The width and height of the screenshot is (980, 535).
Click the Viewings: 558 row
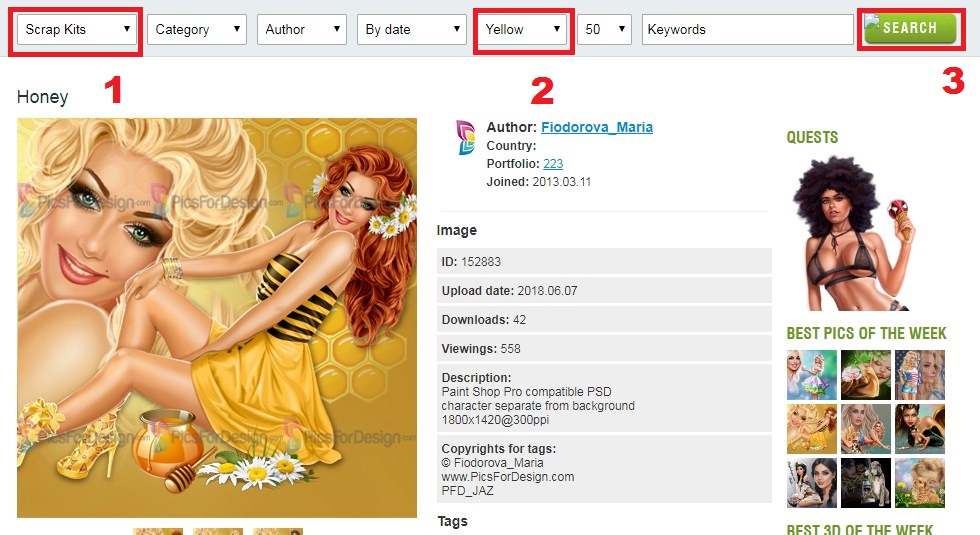[604, 349]
